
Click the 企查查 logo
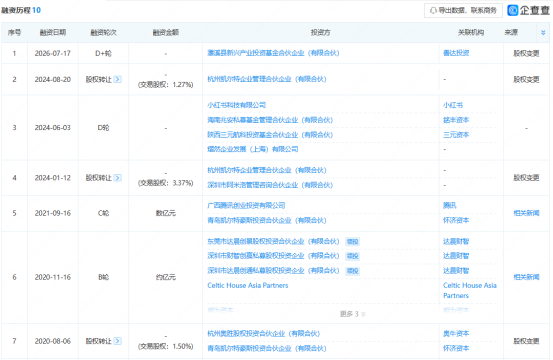point(528,10)
